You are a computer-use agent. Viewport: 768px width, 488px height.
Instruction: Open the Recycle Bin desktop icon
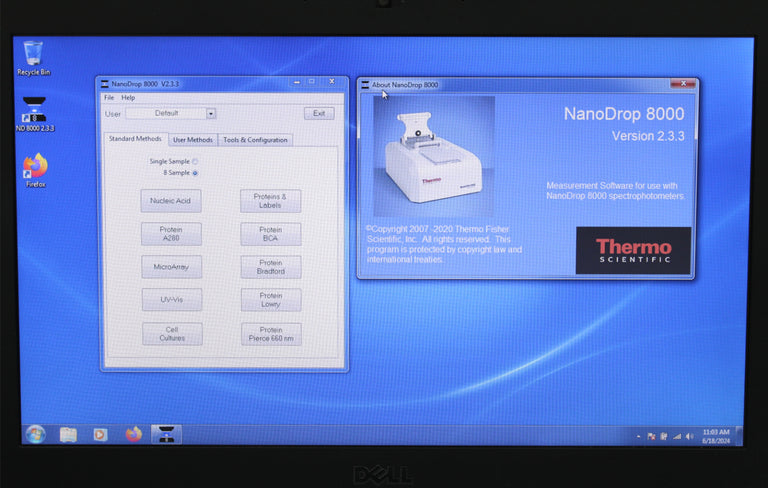coord(33,55)
